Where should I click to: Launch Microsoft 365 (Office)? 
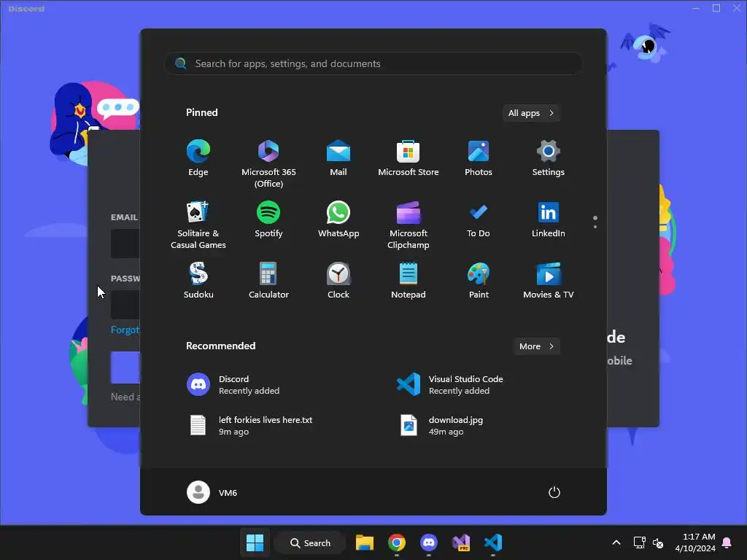[x=268, y=164]
